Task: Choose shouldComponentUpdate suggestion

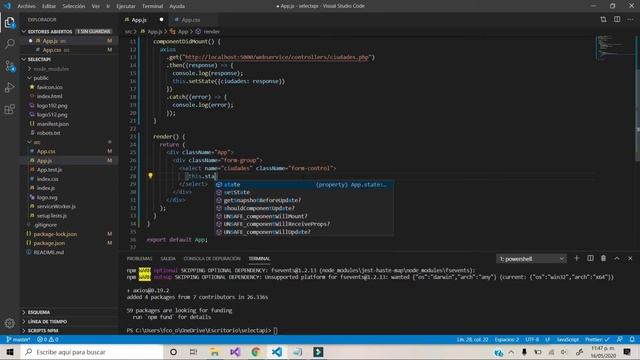Action: click(304, 208)
